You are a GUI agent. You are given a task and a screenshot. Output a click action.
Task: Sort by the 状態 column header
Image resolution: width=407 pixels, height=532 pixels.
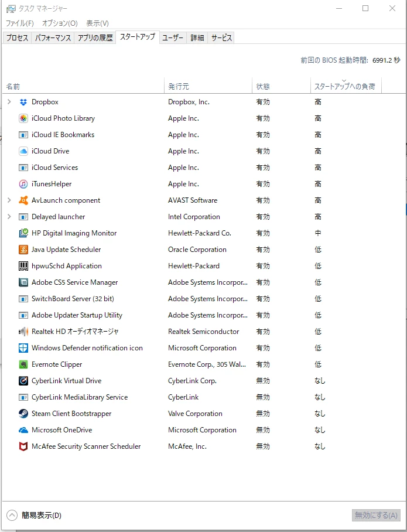click(x=281, y=86)
